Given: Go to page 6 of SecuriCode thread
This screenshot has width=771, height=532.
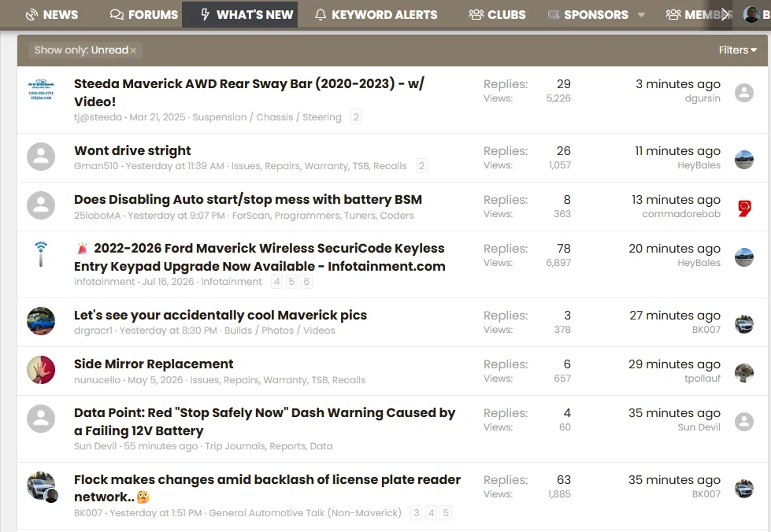Looking at the screenshot, I should coord(306,282).
